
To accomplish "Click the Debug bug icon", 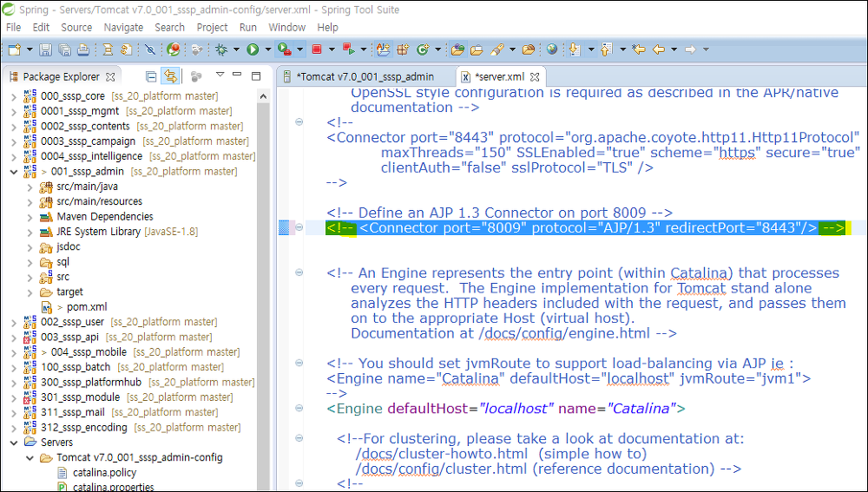I will pos(221,49).
